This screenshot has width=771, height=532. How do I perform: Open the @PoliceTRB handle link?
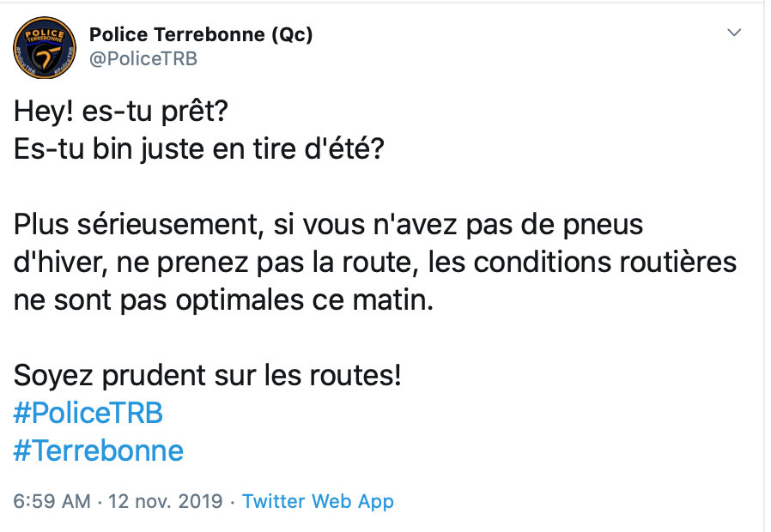(x=143, y=59)
